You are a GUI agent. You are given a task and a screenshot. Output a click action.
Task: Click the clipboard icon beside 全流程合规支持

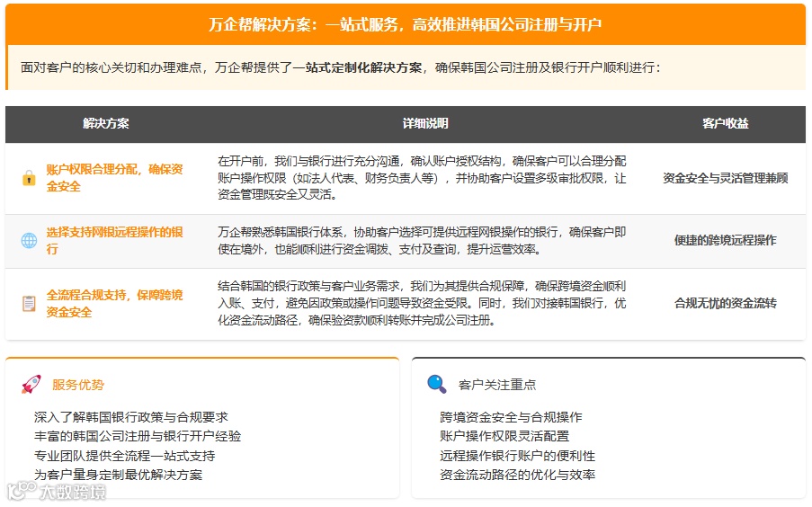(29, 304)
